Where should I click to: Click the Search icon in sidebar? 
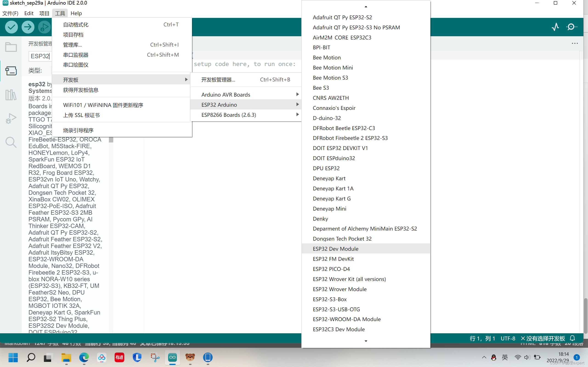[11, 142]
